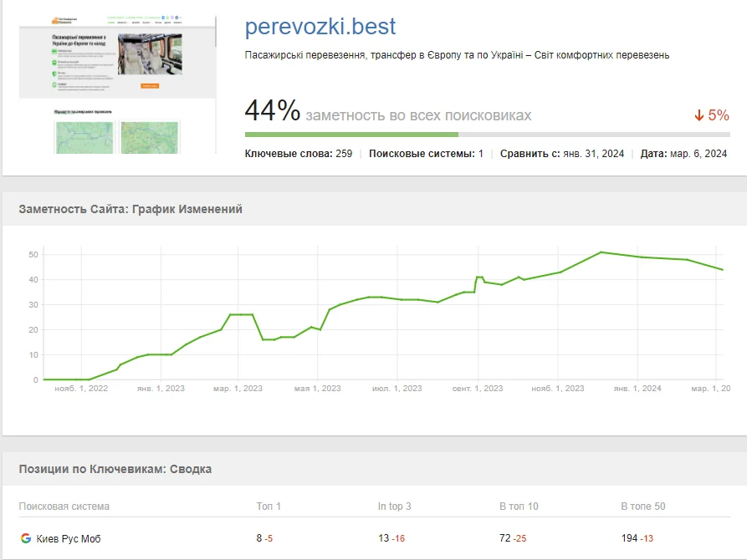Image resolution: width=747 pixels, height=560 pixels.
Task: Click the "июл. 1, 2023" axis label
Action: coord(397,389)
